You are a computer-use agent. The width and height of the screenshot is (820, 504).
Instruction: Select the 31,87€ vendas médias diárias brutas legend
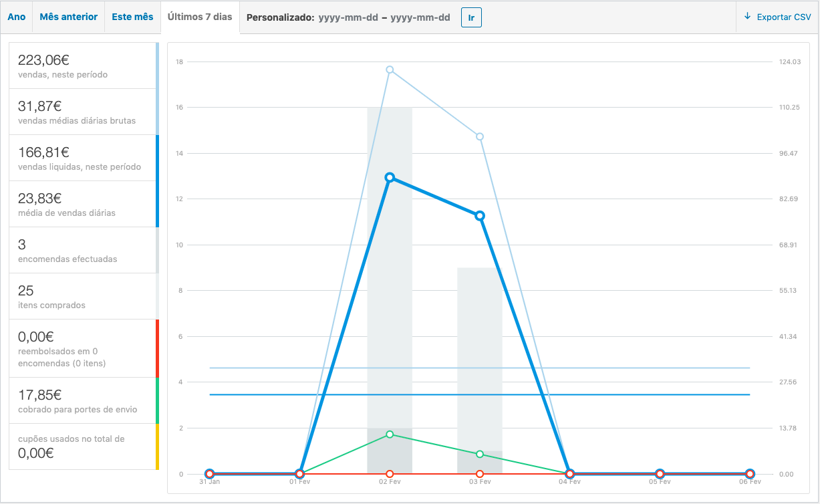click(84, 112)
